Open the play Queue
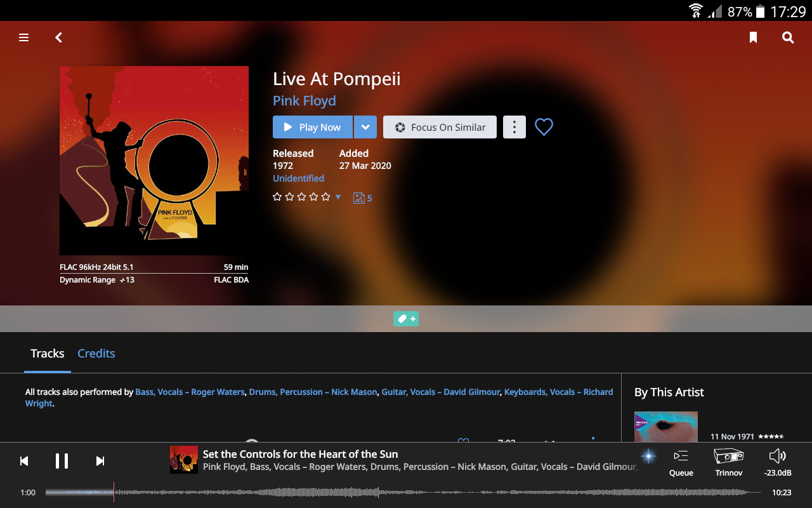This screenshot has width=812, height=508. (x=681, y=462)
